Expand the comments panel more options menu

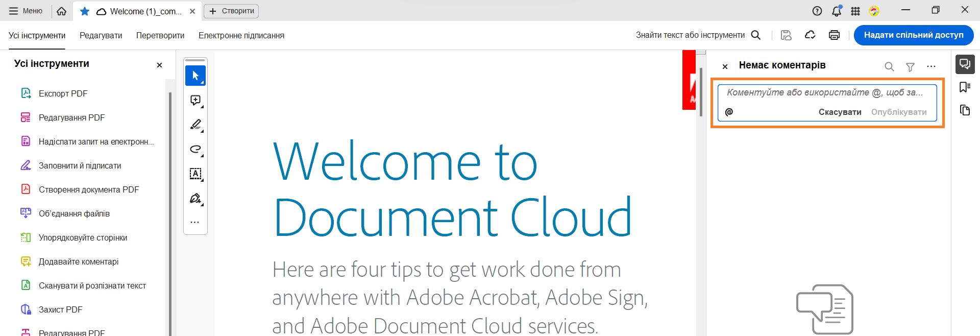(932, 66)
